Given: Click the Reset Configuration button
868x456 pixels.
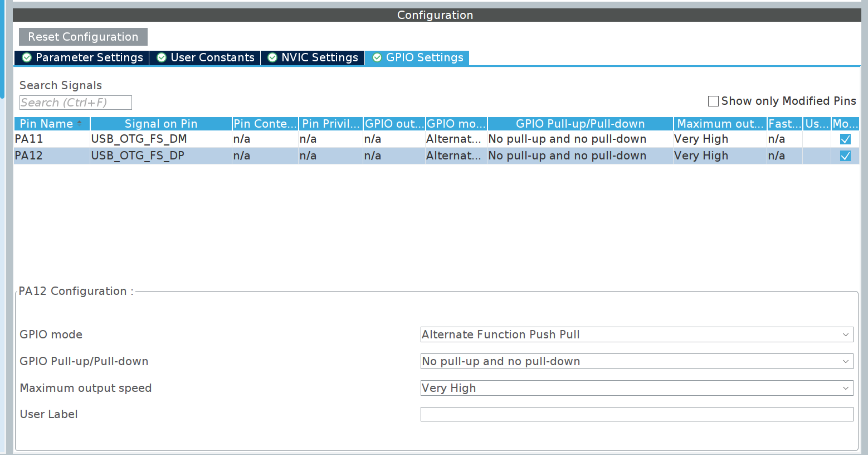Looking at the screenshot, I should click(x=82, y=36).
